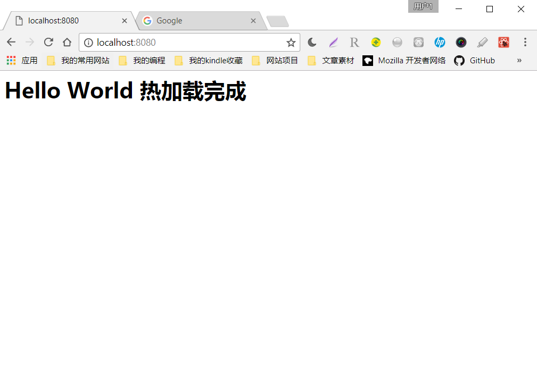Select the highlighter pen extension
Image resolution: width=537 pixels, height=392 pixels.
click(482, 42)
